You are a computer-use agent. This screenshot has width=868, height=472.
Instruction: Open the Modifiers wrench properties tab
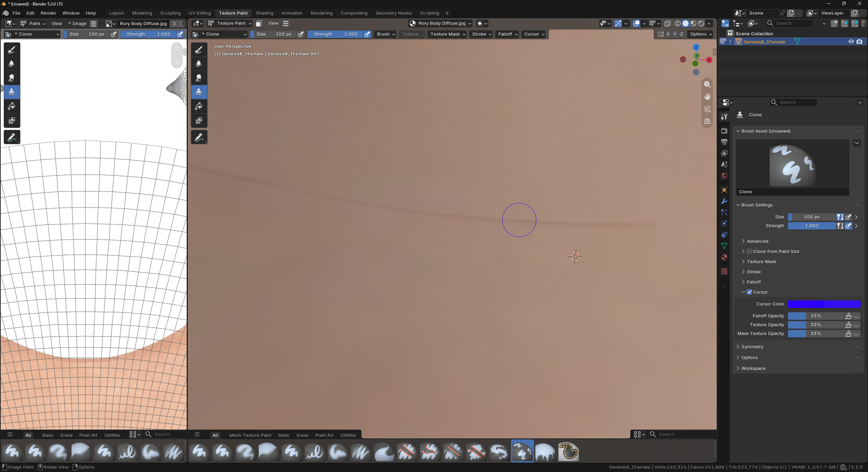724,201
